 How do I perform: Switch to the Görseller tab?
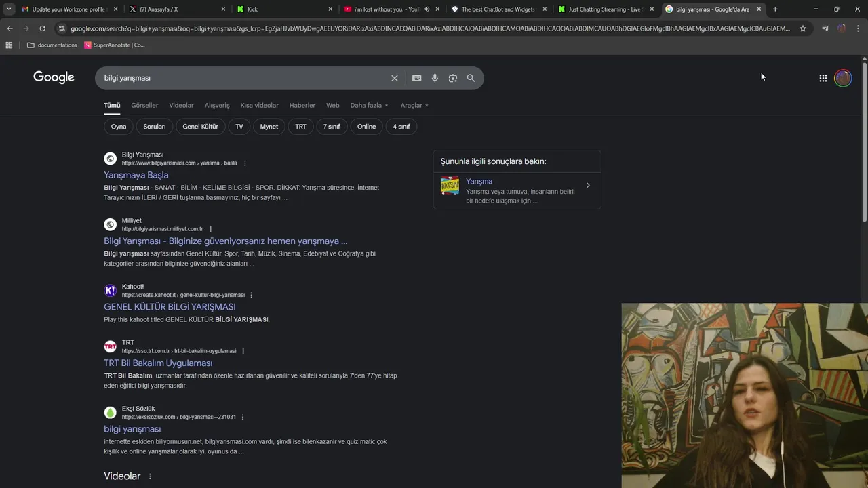click(144, 105)
